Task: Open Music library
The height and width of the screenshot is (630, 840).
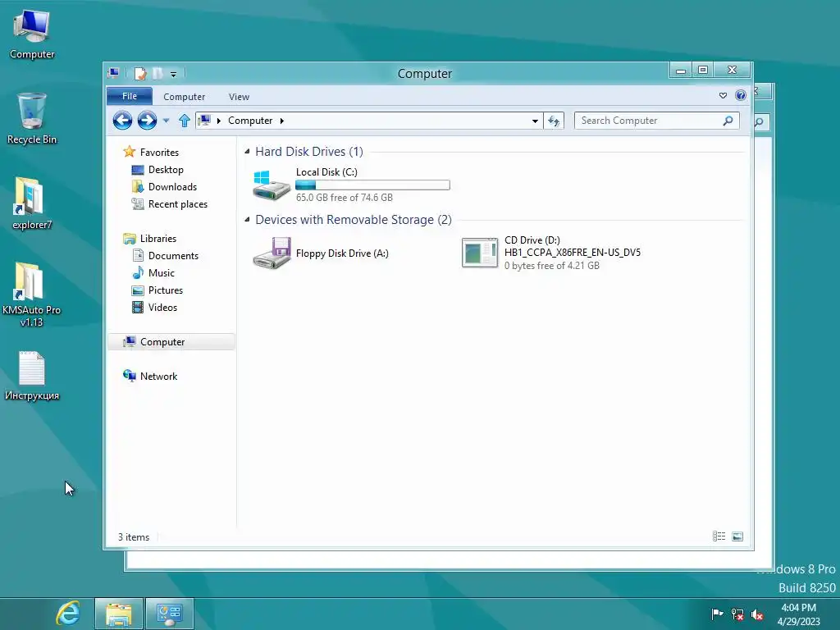Action: pyautogui.click(x=162, y=273)
